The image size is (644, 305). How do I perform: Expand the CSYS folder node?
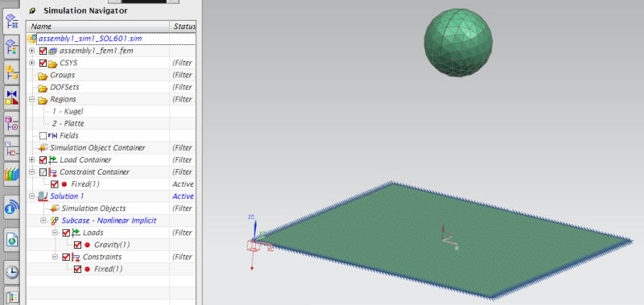click(x=32, y=64)
